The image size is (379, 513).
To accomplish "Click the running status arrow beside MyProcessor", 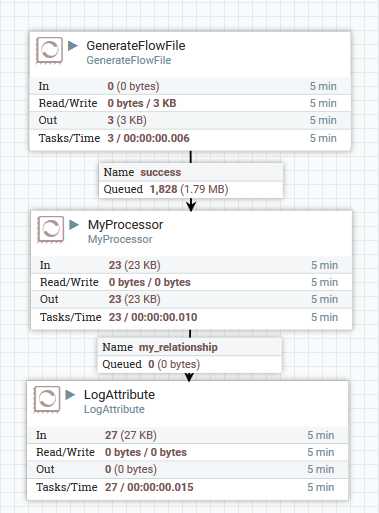I will pyautogui.click(x=74, y=225).
